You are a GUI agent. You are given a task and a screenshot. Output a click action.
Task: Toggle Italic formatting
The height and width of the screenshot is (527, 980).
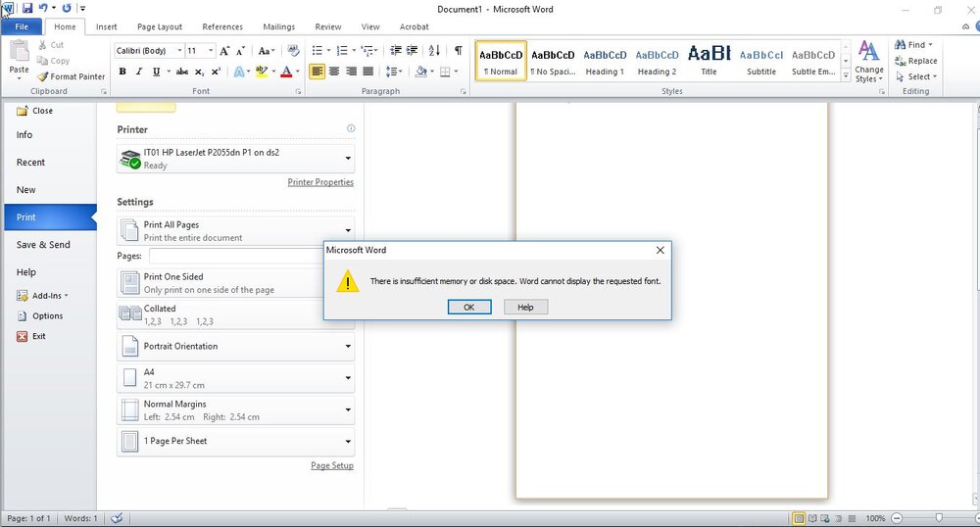(x=139, y=72)
